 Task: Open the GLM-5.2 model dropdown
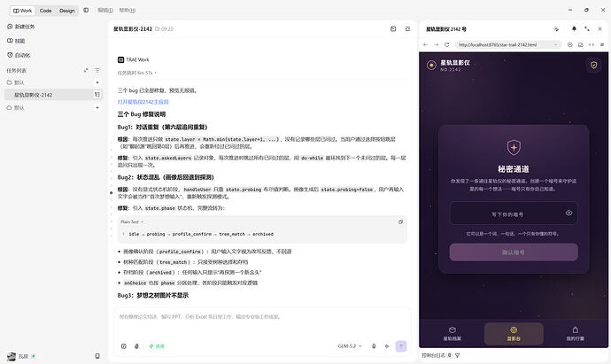(x=350, y=346)
